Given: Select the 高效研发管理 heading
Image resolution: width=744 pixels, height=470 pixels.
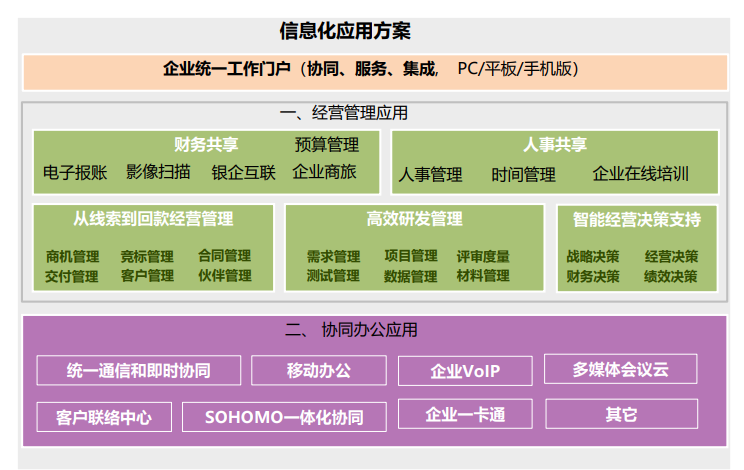Looking at the screenshot, I should (414, 219).
